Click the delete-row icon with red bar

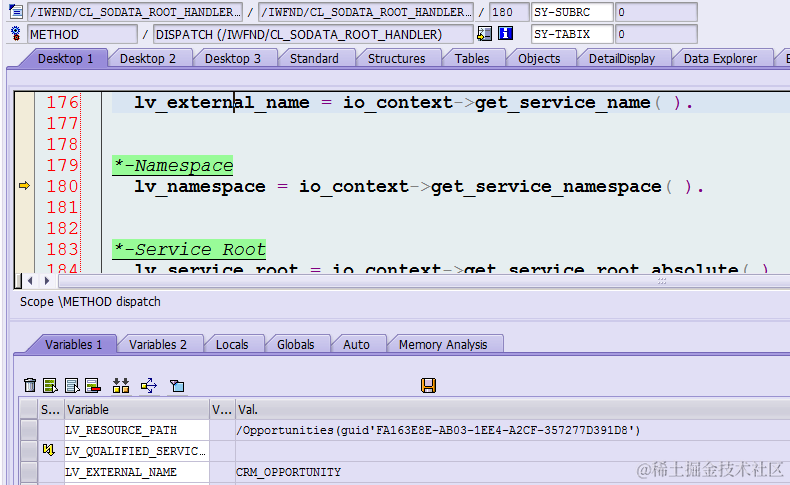coord(93,386)
